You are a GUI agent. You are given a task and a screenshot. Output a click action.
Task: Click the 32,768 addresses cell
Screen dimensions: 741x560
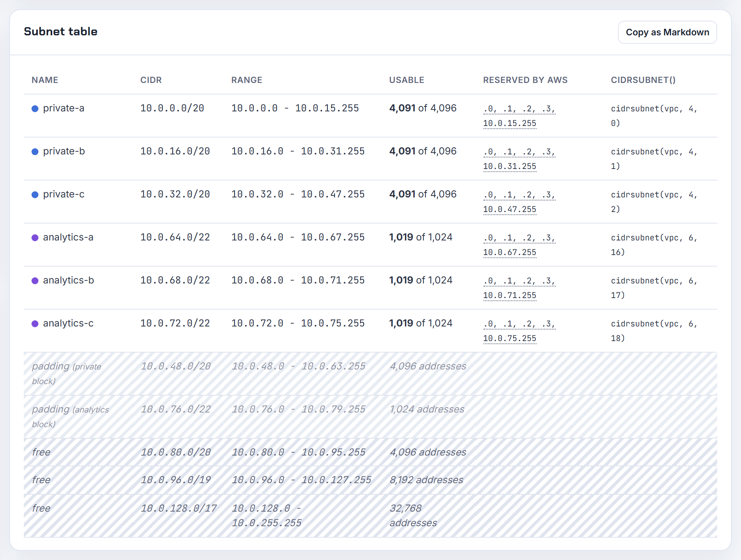pos(413,515)
